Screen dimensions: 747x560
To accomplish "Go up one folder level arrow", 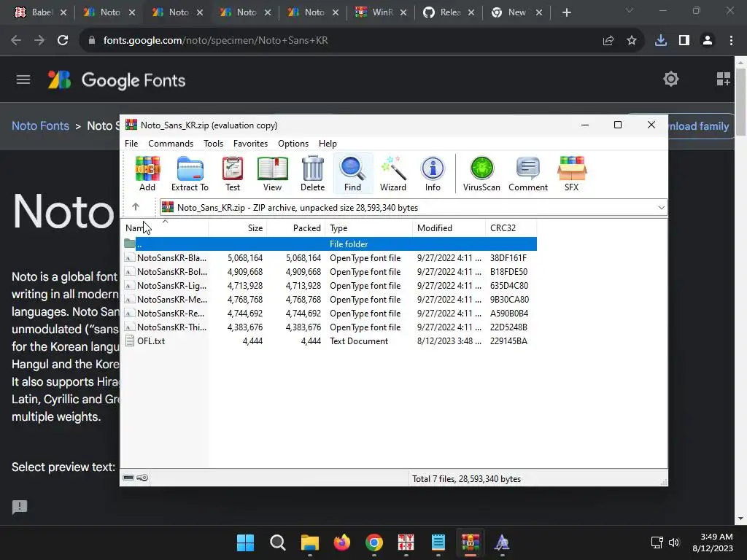I will pos(135,206).
